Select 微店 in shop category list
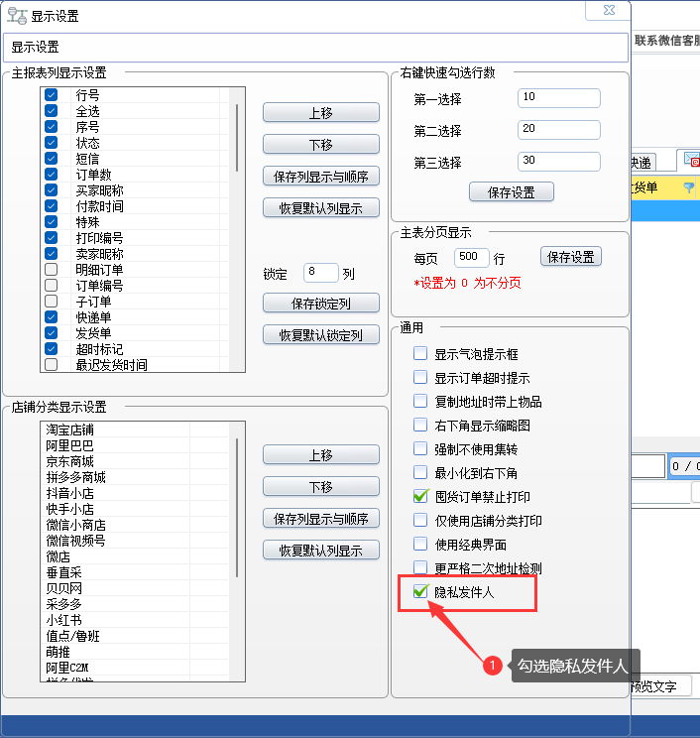Image resolution: width=700 pixels, height=738 pixels. point(58,556)
